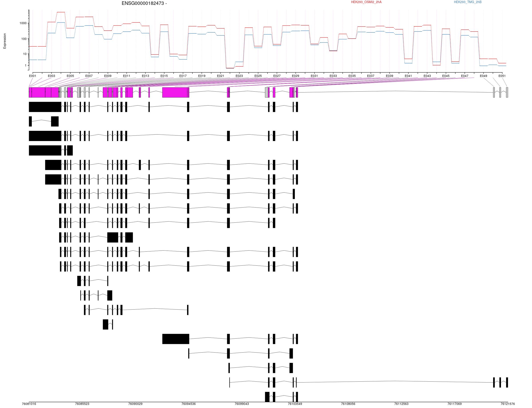
Task: Select exon bin label E041
Action: click(x=408, y=76)
